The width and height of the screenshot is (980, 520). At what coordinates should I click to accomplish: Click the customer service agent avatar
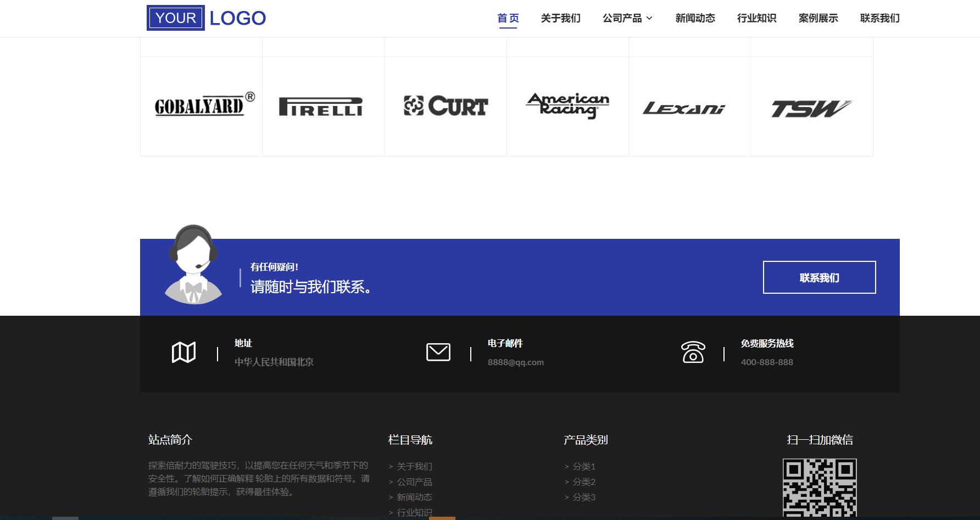pos(193,265)
